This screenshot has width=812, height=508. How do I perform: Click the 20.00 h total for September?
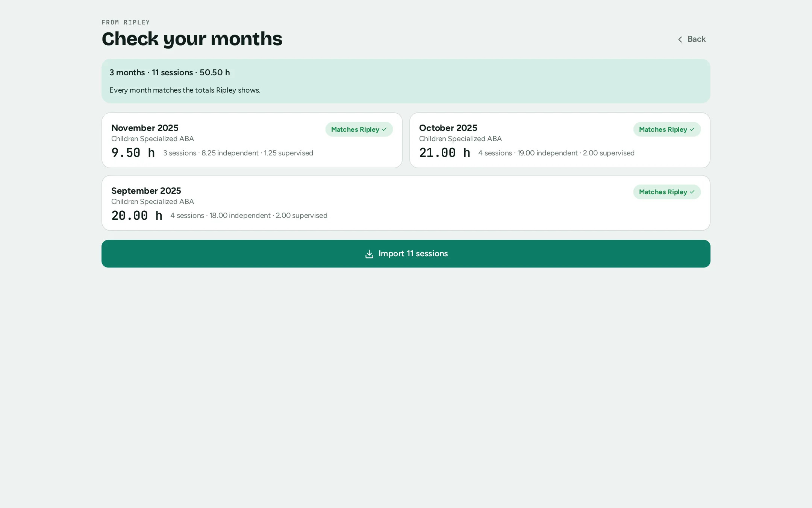pos(137,216)
